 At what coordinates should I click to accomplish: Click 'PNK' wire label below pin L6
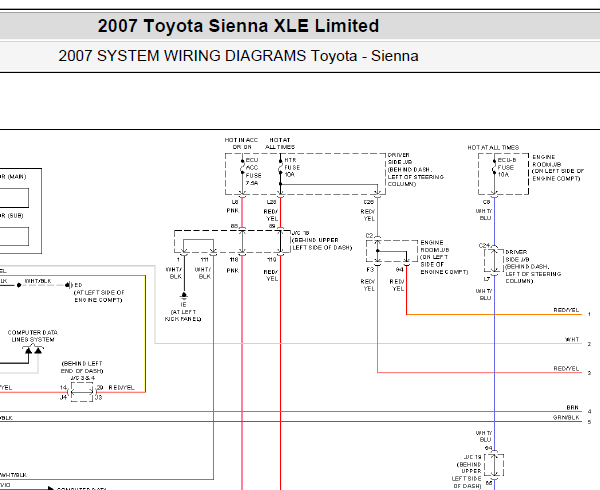coord(232,211)
